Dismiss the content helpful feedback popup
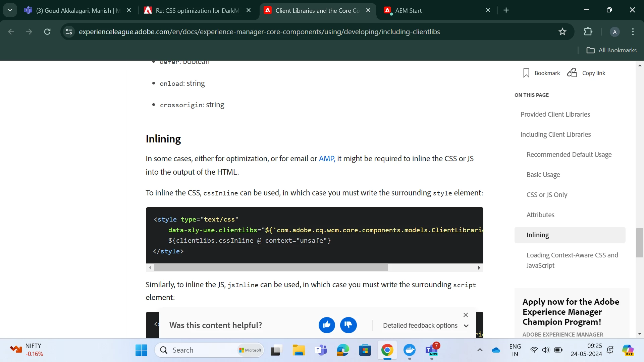 tap(466, 315)
